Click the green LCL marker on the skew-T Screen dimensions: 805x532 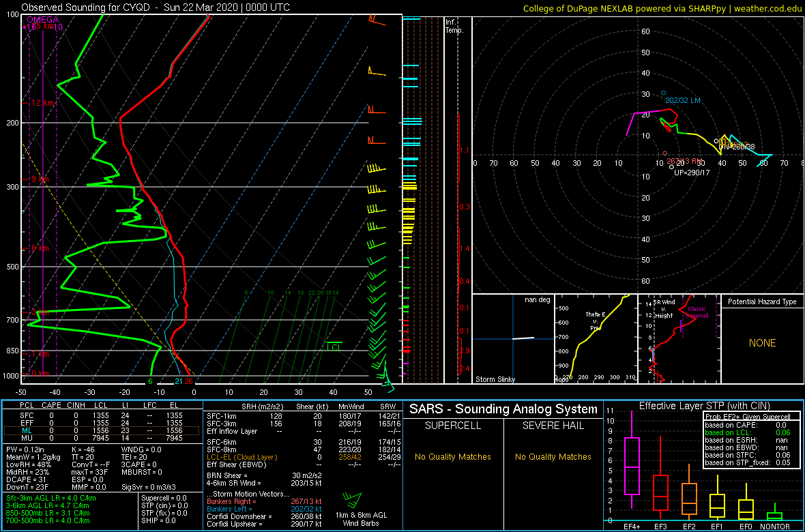[x=334, y=347]
